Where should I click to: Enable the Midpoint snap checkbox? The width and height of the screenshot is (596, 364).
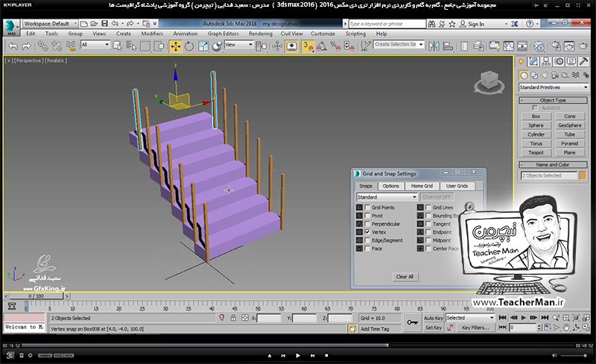coord(428,240)
